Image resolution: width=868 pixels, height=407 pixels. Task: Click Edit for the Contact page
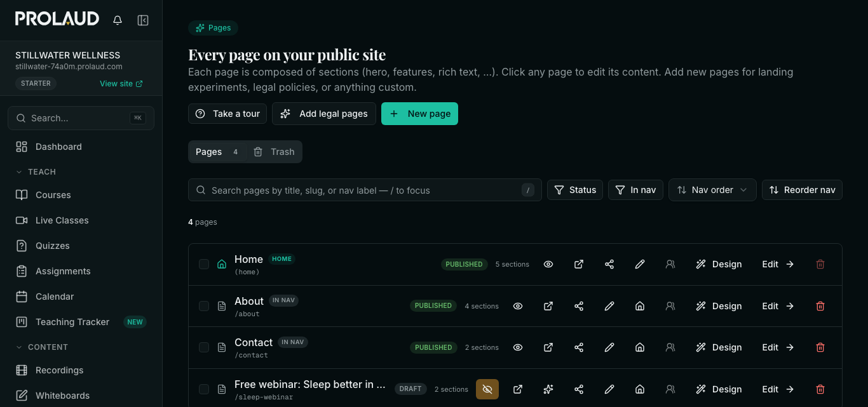778,347
